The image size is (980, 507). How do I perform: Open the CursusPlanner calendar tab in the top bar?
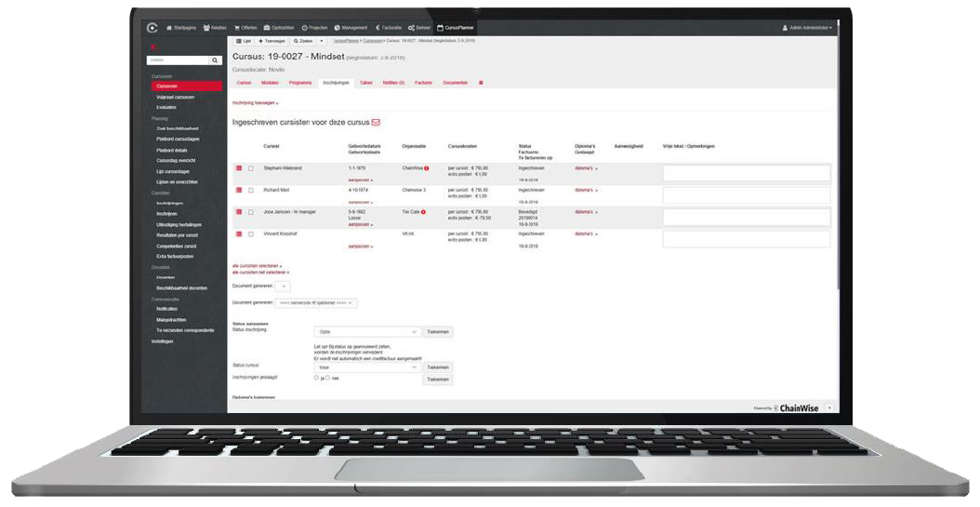455,28
